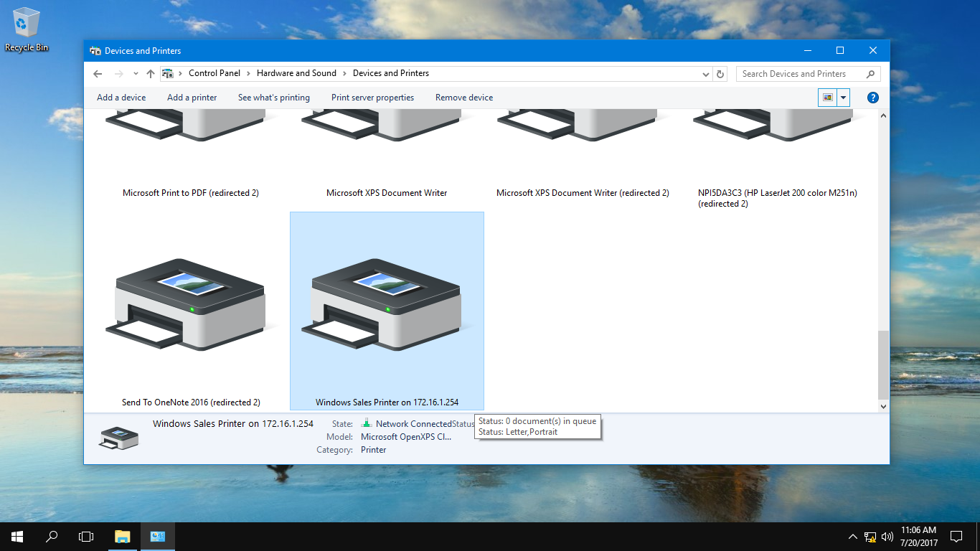Click the Forward navigation arrow
Viewport: 980px width, 551px height.
[x=118, y=73]
